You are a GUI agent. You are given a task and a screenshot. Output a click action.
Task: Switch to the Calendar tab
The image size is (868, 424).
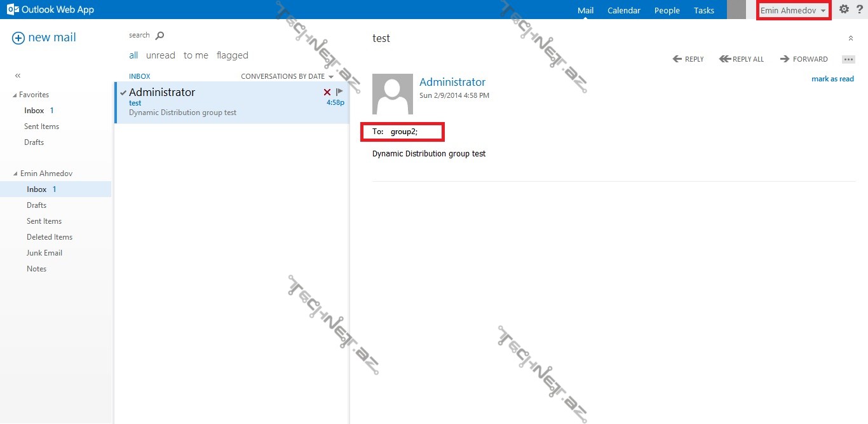click(x=623, y=10)
